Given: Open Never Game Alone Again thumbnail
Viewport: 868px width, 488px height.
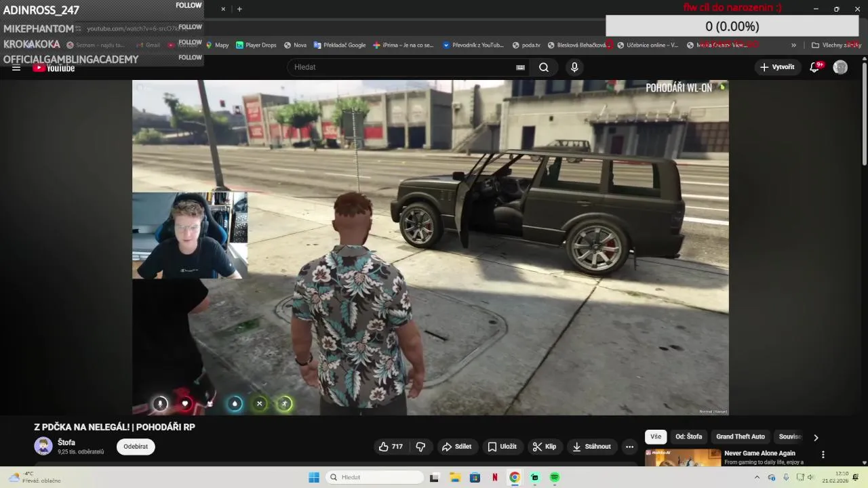Looking at the screenshot, I should point(683,457).
